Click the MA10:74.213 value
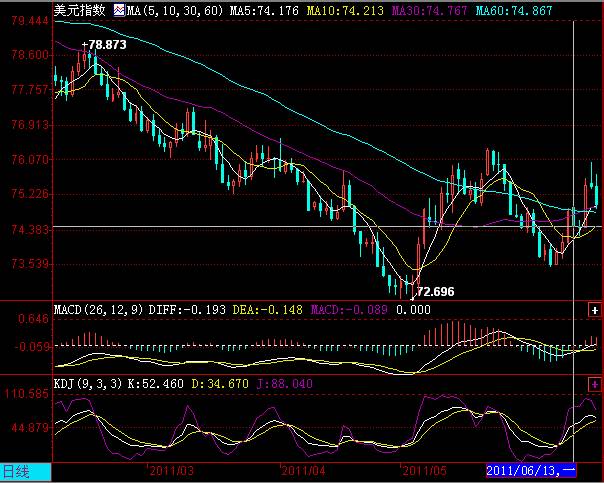The height and width of the screenshot is (483, 604). coord(345,10)
